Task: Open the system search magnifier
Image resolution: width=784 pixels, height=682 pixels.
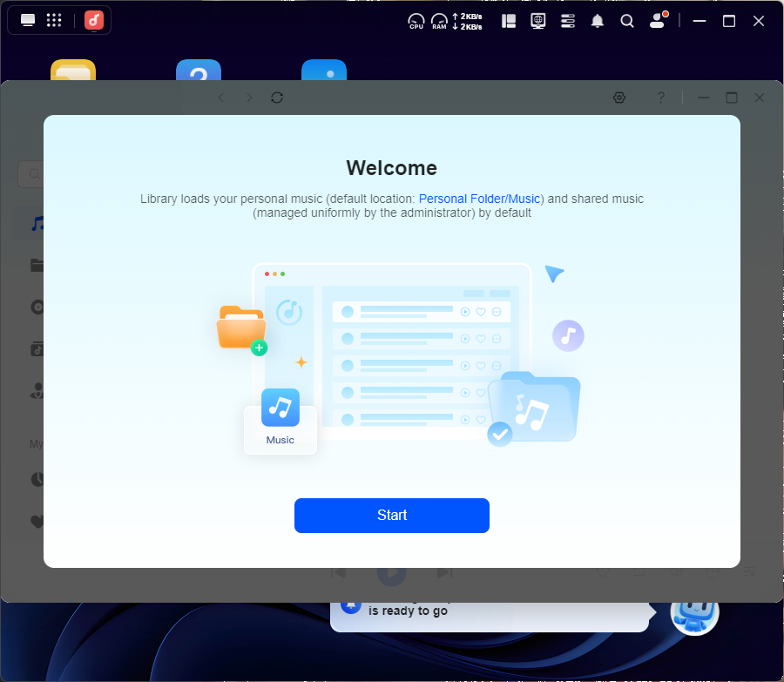Action: [627, 21]
